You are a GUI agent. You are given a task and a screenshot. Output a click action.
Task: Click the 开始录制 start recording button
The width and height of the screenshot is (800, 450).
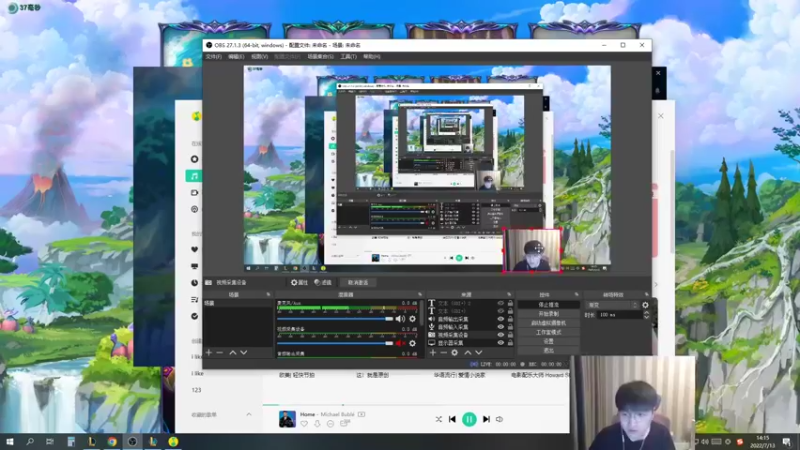click(x=548, y=314)
